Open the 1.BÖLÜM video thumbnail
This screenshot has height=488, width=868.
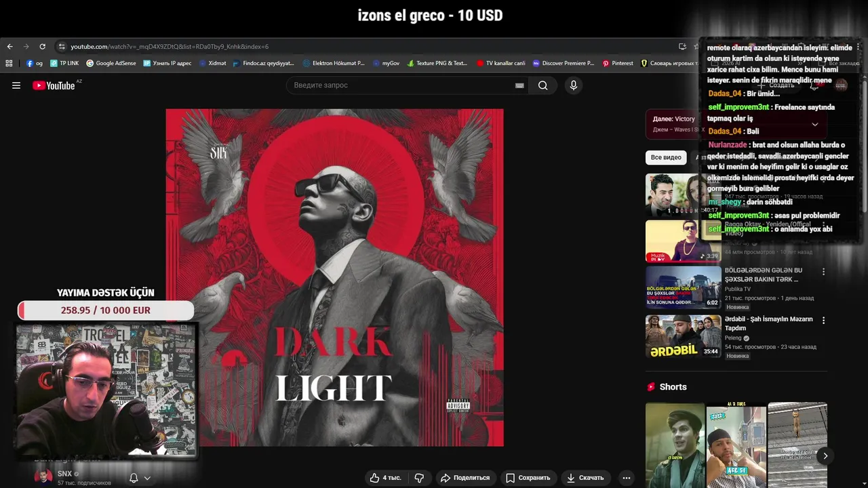pos(683,195)
